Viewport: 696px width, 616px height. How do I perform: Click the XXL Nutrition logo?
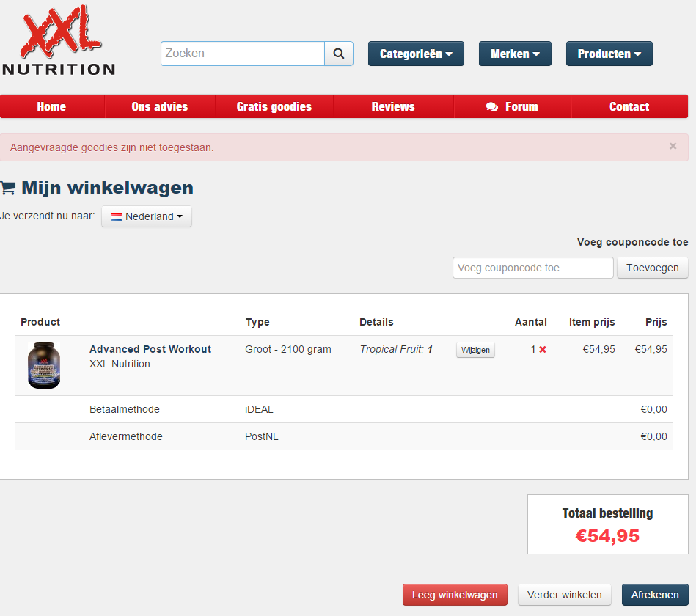pyautogui.click(x=59, y=40)
